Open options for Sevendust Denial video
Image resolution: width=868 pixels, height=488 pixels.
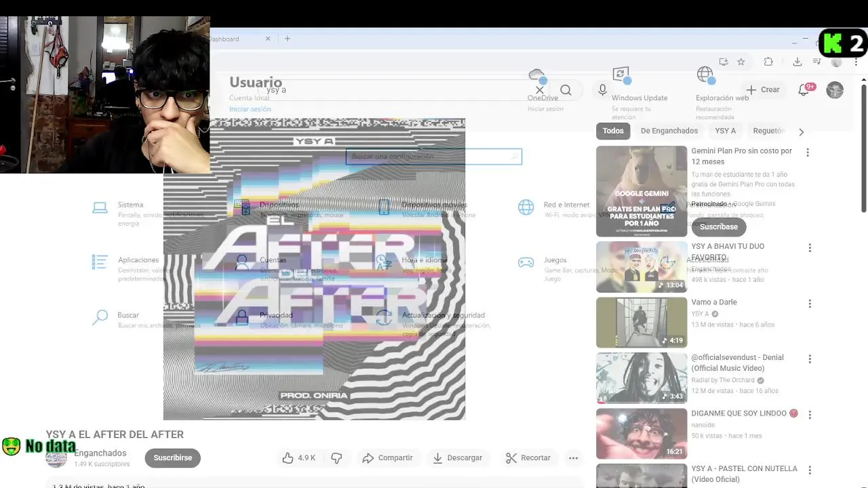(x=810, y=359)
